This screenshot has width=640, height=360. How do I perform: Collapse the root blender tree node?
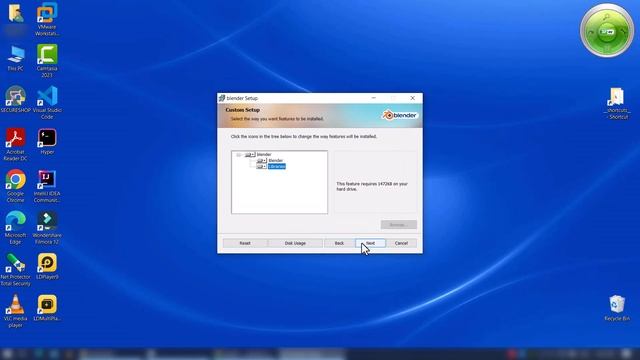point(239,155)
